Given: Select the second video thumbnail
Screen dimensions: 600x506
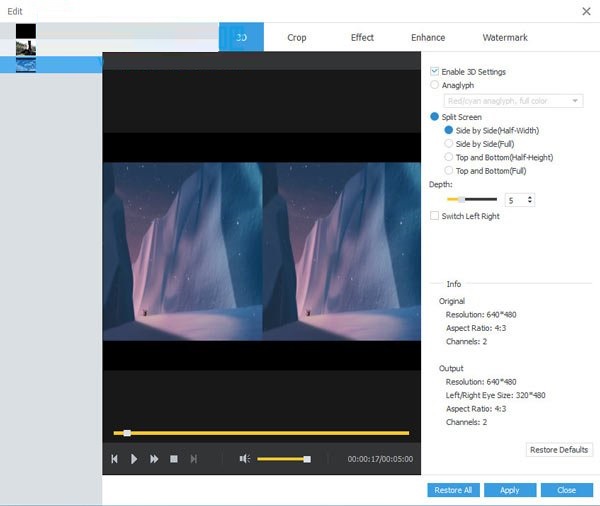Looking at the screenshot, I should [26, 48].
